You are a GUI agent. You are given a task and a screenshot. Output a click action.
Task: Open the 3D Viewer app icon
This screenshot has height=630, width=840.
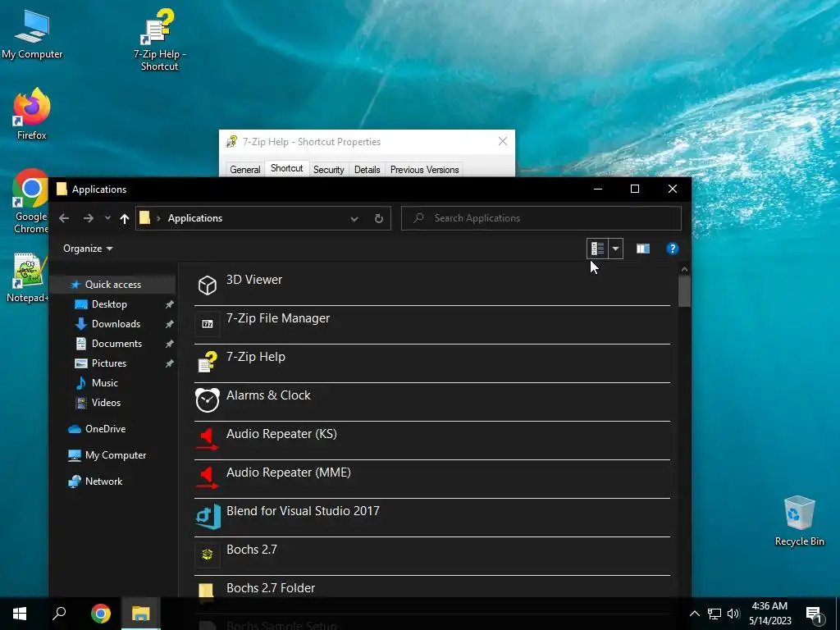208,285
